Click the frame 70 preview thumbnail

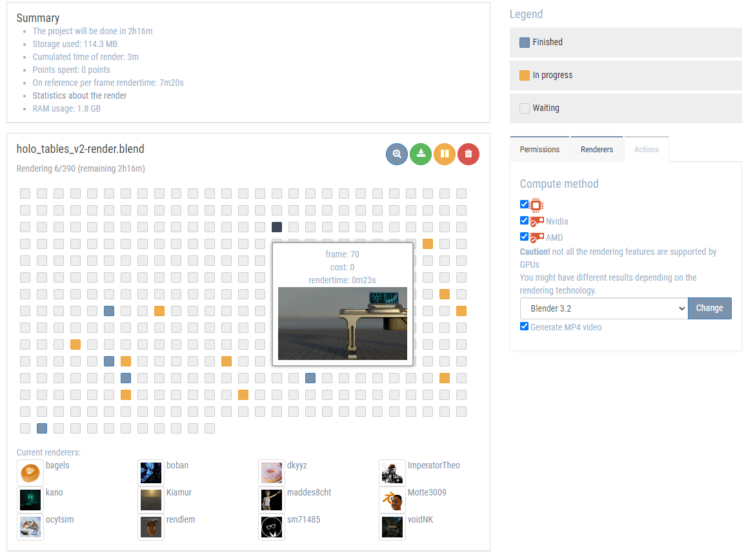[x=343, y=323]
